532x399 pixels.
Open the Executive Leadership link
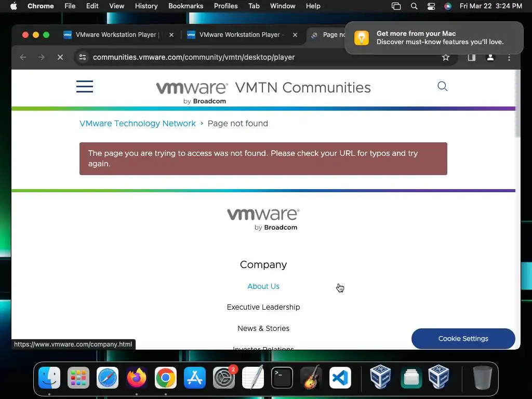[263, 307]
